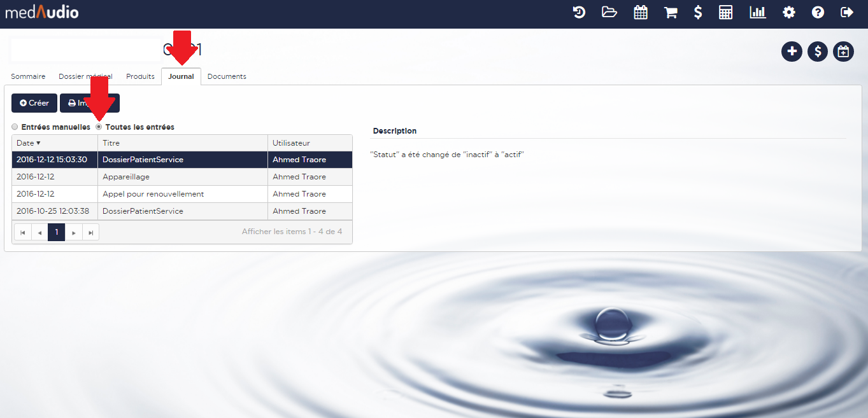
Task: Click the shopping cart icon
Action: (x=671, y=13)
